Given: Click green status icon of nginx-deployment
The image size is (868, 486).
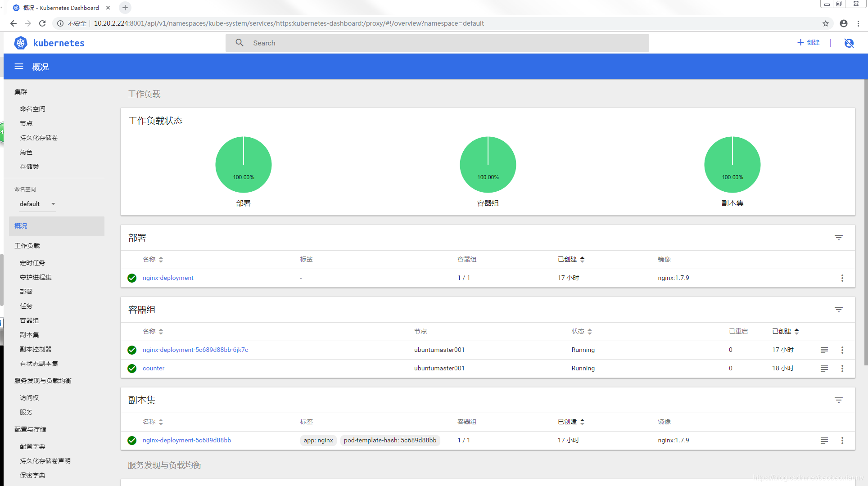Looking at the screenshot, I should click(x=132, y=278).
